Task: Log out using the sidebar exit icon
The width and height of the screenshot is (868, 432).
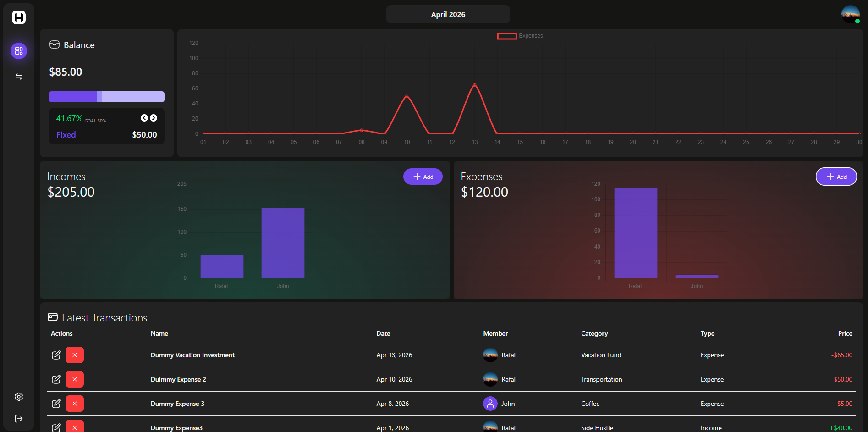Action: (x=19, y=419)
